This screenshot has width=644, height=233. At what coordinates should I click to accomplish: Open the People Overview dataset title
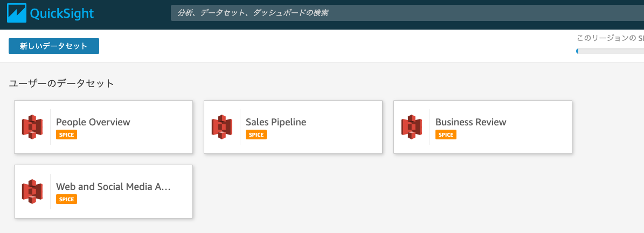click(93, 122)
